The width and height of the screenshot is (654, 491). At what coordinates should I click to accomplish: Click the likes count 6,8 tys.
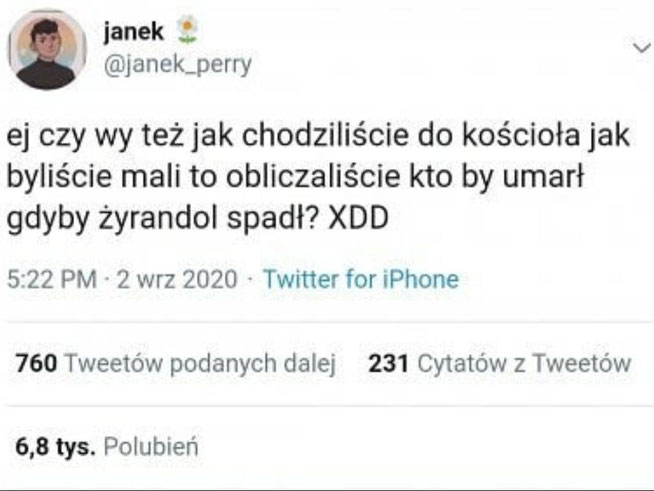point(55,447)
